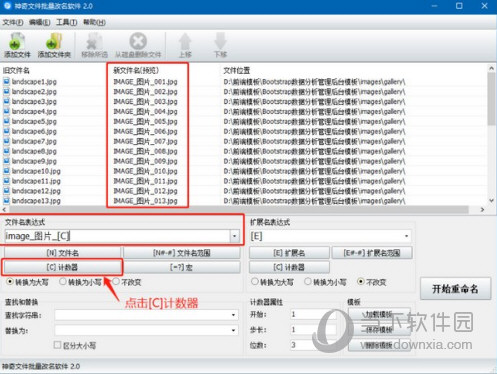Screen dimensions: 497x374
Task: Click the [N#-#] file name range button
Action: click(x=182, y=253)
